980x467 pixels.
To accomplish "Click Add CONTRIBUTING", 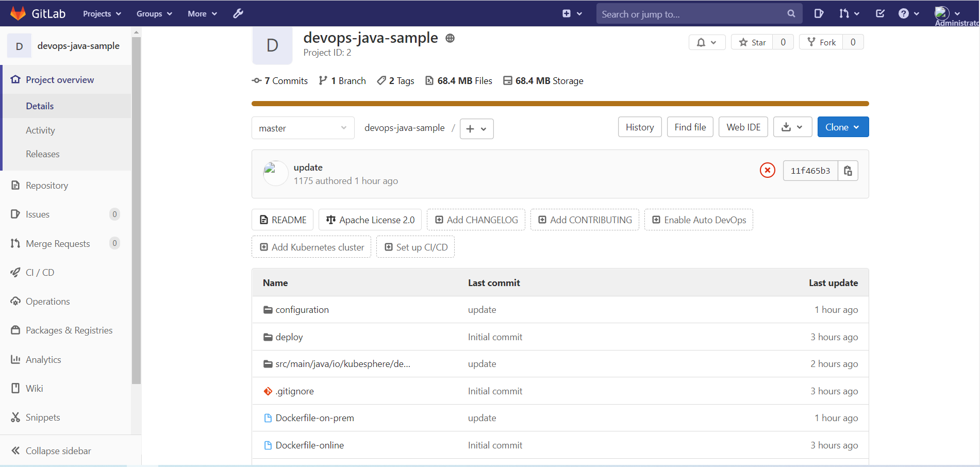I will pyautogui.click(x=585, y=220).
